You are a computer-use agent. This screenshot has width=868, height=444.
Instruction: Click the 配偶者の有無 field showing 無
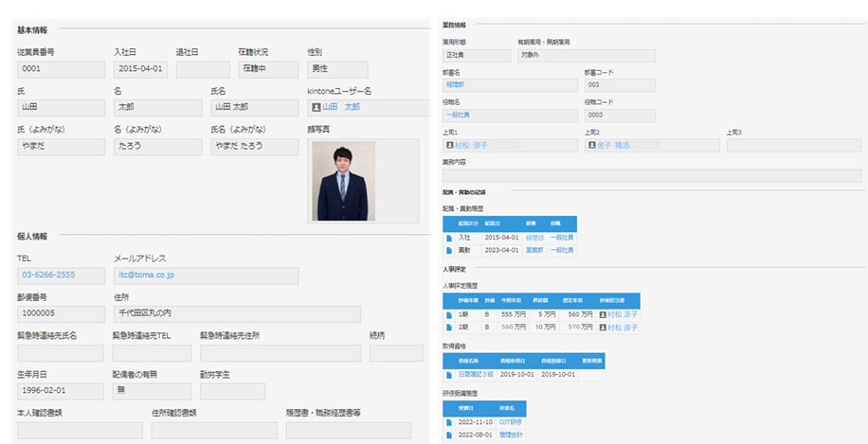pos(152,392)
